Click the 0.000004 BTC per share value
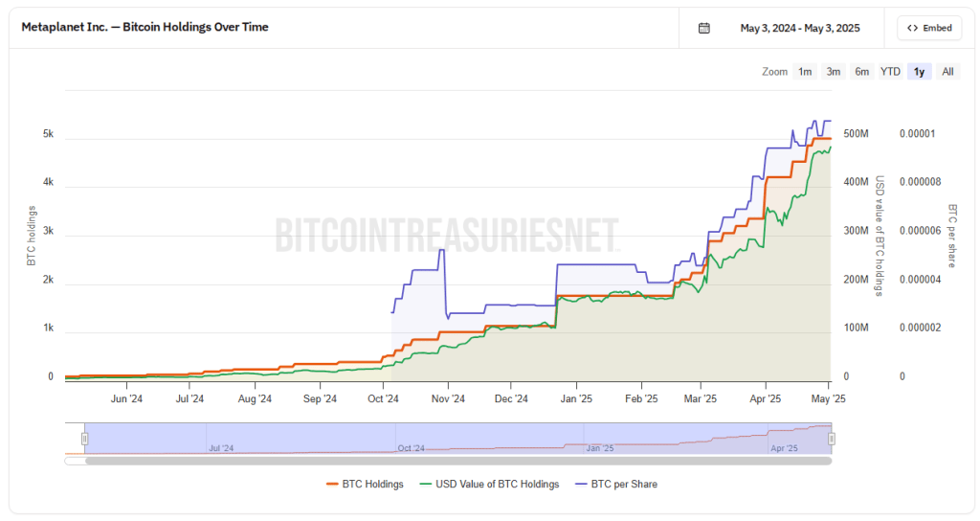The image size is (980, 521). 920,280
